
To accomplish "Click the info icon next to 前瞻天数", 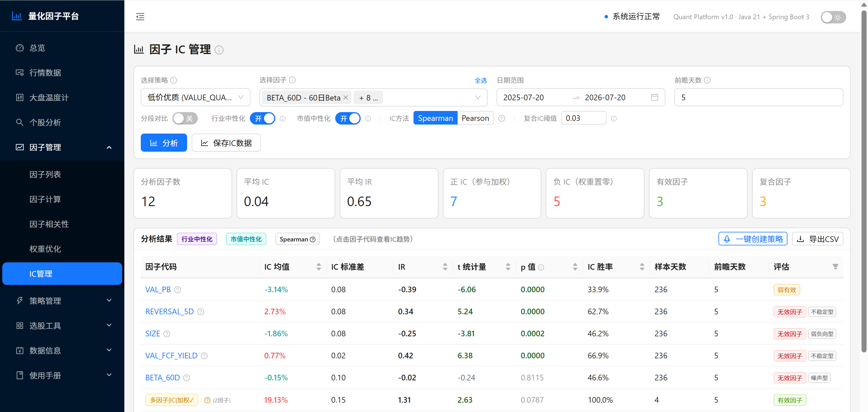I will [x=707, y=80].
